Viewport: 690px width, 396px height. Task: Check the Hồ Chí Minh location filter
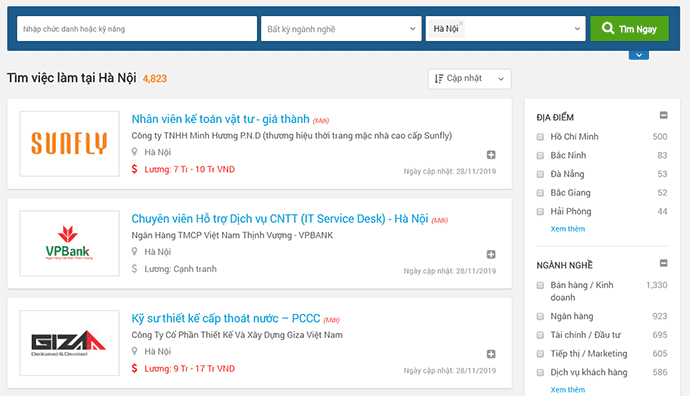[x=540, y=137]
